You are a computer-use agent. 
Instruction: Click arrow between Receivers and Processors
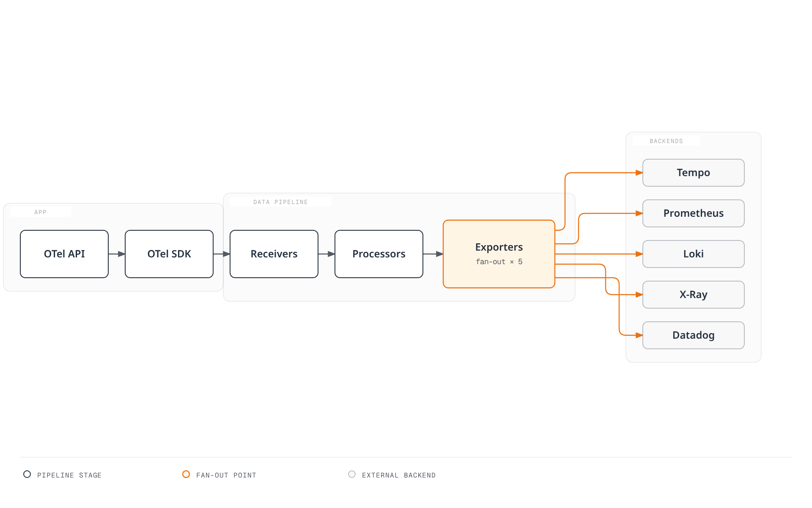point(326,254)
